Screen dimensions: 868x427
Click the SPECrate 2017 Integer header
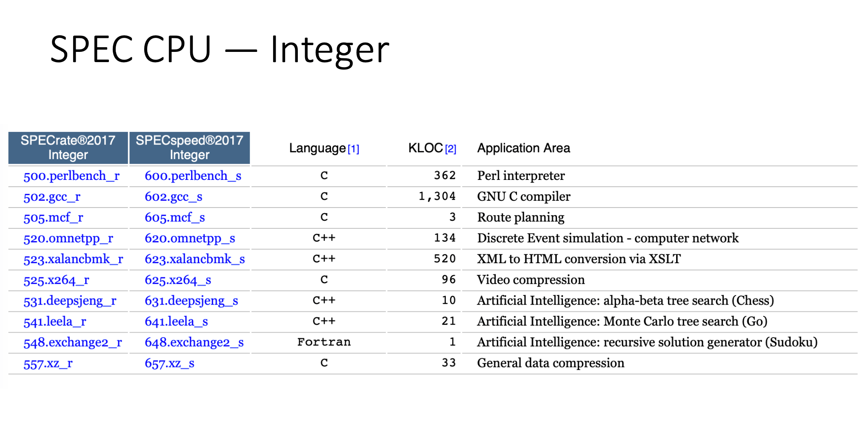(x=68, y=148)
